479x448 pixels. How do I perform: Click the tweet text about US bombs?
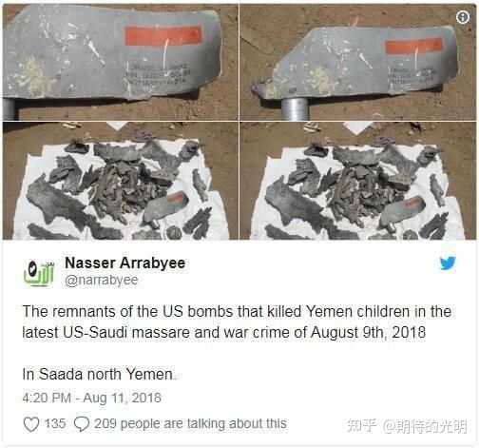coord(237,321)
